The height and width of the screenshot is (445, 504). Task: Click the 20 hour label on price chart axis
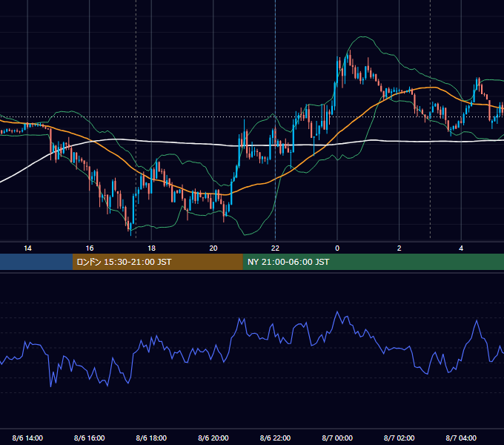[213, 248]
